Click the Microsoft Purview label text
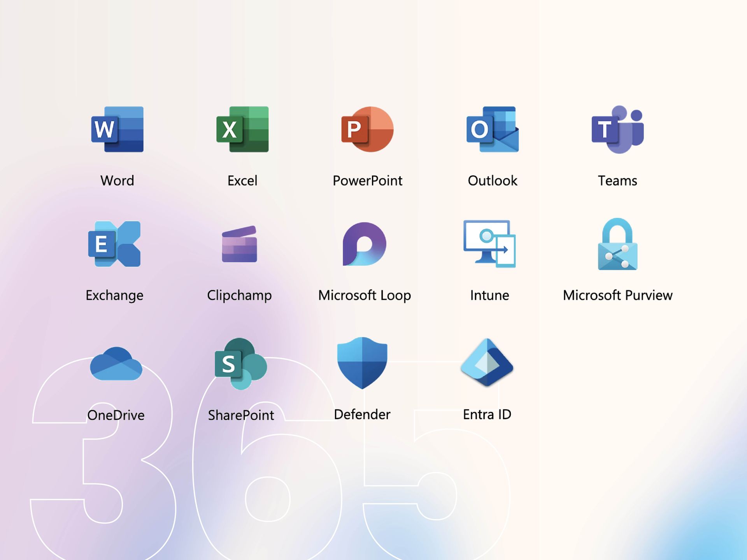747x560 pixels. pos(618,295)
